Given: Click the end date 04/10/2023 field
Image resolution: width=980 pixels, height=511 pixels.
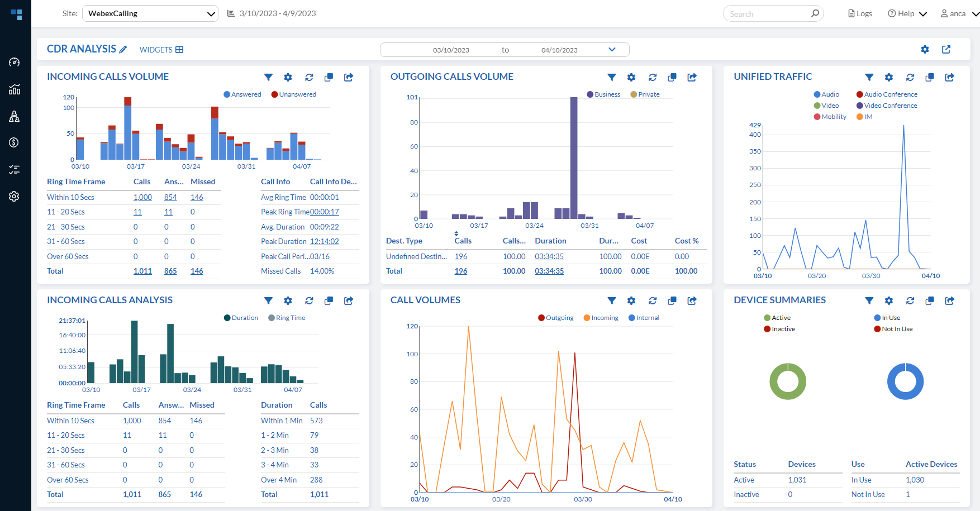Looking at the screenshot, I should [x=559, y=50].
